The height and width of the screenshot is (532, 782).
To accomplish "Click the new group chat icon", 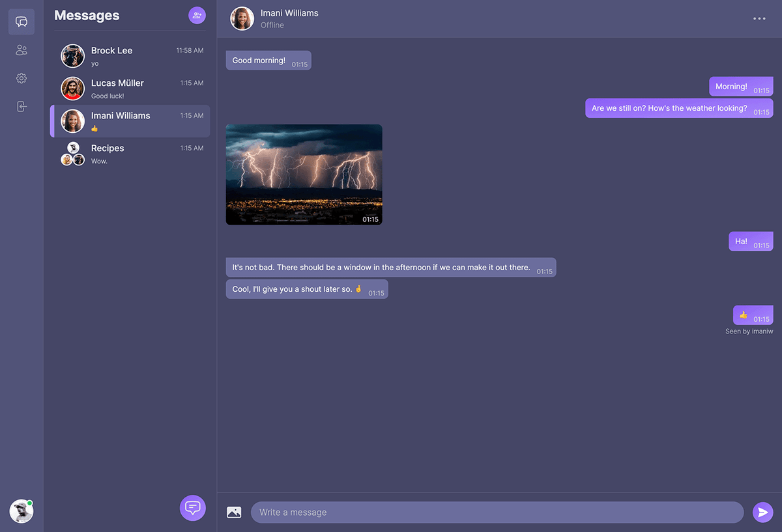I will [197, 15].
